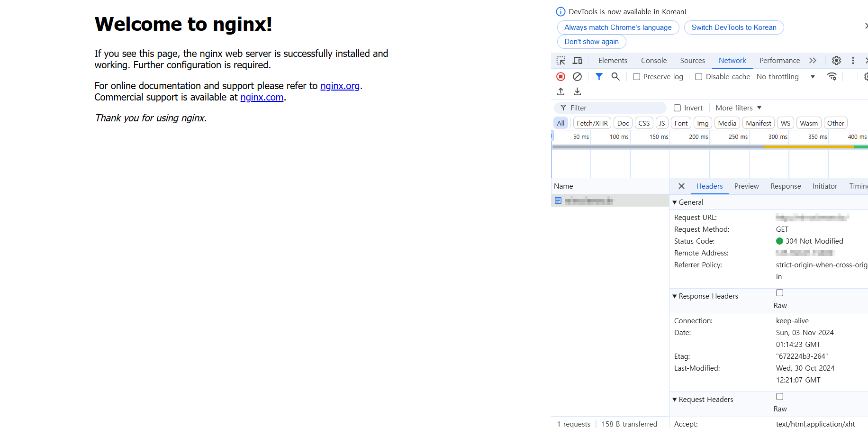868x428 pixels.
Task: Click the document icon of the request row
Action: [x=558, y=200]
